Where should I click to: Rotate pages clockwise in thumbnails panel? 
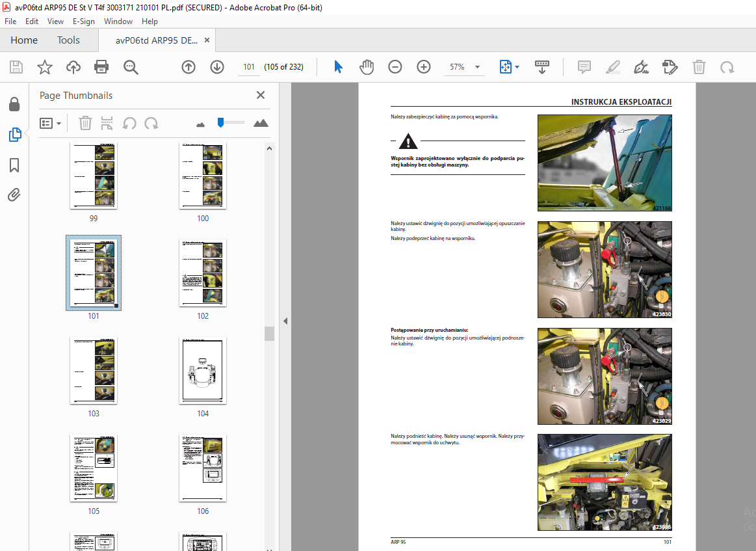151,124
